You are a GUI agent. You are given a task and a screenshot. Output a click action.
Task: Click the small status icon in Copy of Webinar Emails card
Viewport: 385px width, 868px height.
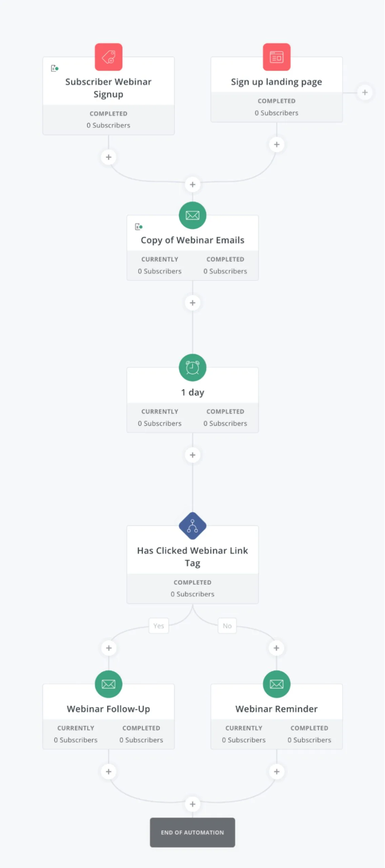139,226
